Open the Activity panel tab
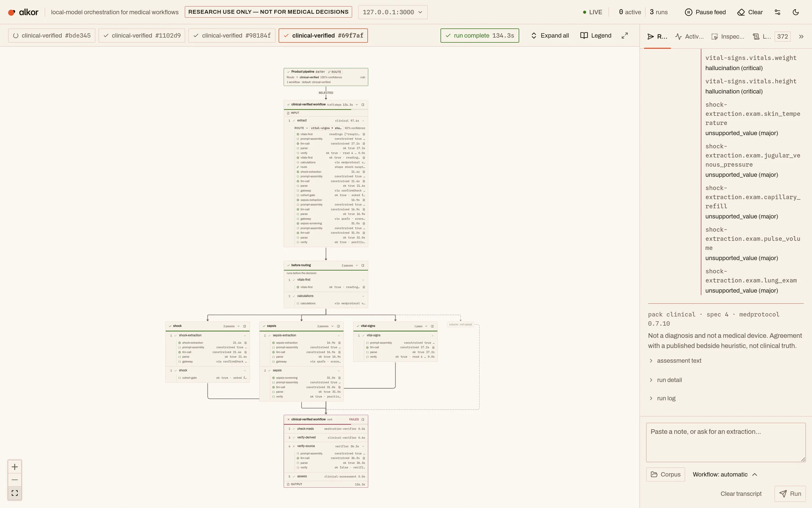 (x=689, y=37)
